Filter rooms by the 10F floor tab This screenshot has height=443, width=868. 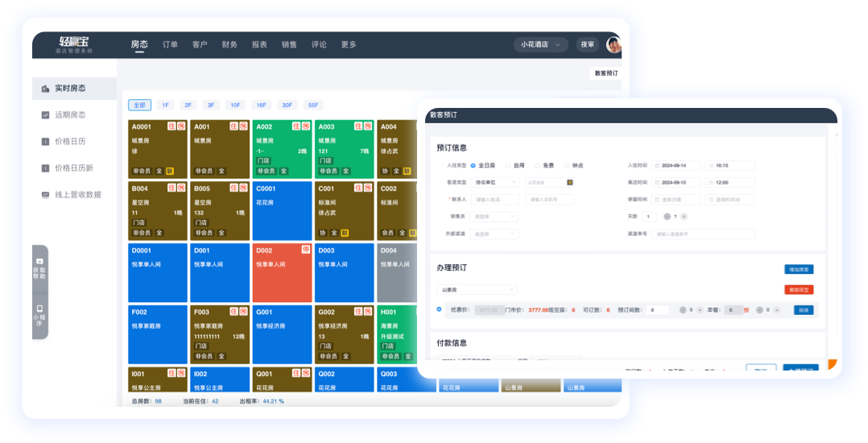[x=235, y=105]
